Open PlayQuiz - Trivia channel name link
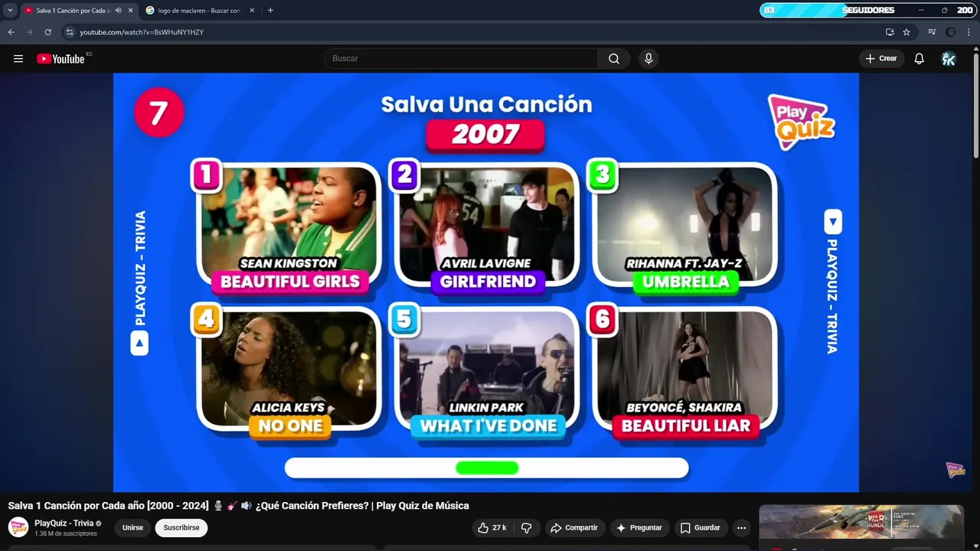This screenshot has width=980, height=551. pos(64,523)
